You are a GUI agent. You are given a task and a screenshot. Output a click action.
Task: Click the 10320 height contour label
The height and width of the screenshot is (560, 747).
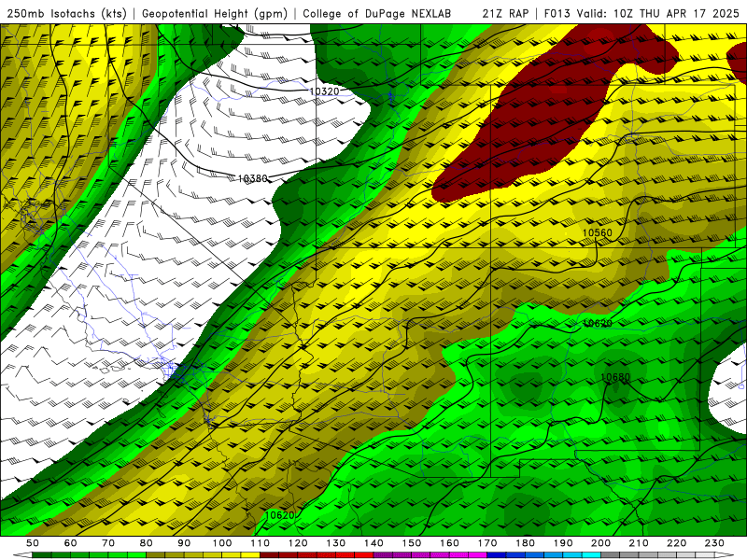(x=324, y=91)
